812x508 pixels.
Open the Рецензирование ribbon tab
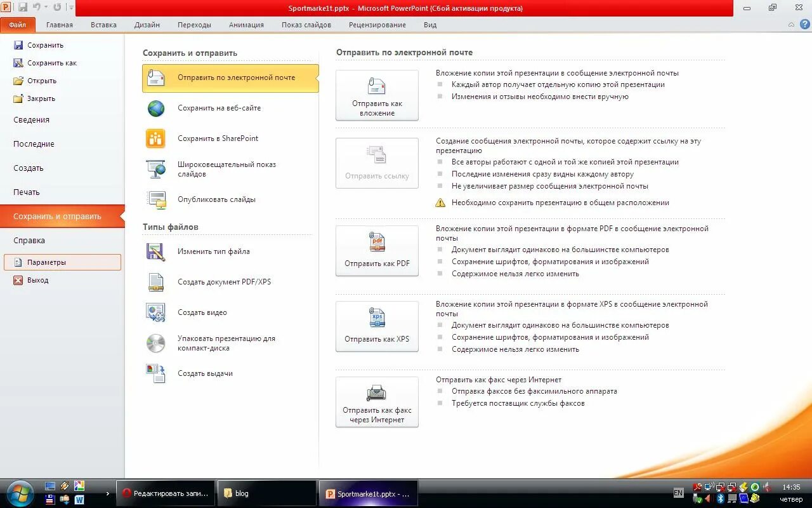point(377,25)
